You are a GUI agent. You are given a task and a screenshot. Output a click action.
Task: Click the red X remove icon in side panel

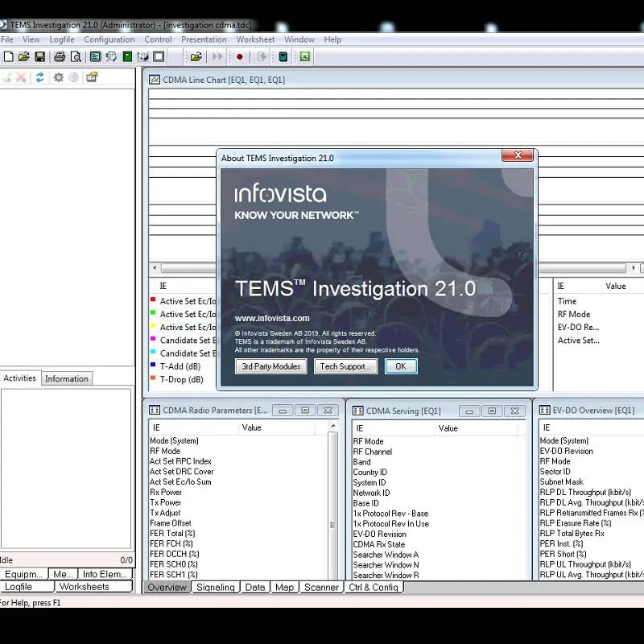pos(22,77)
